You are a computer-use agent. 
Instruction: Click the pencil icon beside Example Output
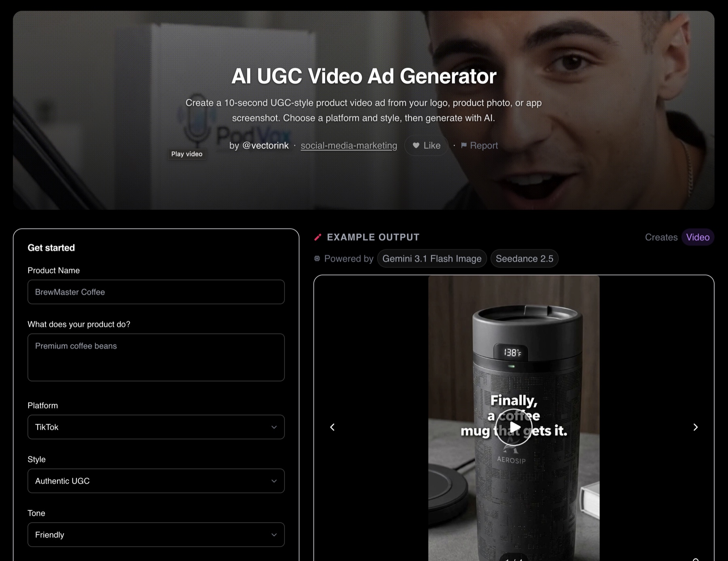[x=318, y=237]
